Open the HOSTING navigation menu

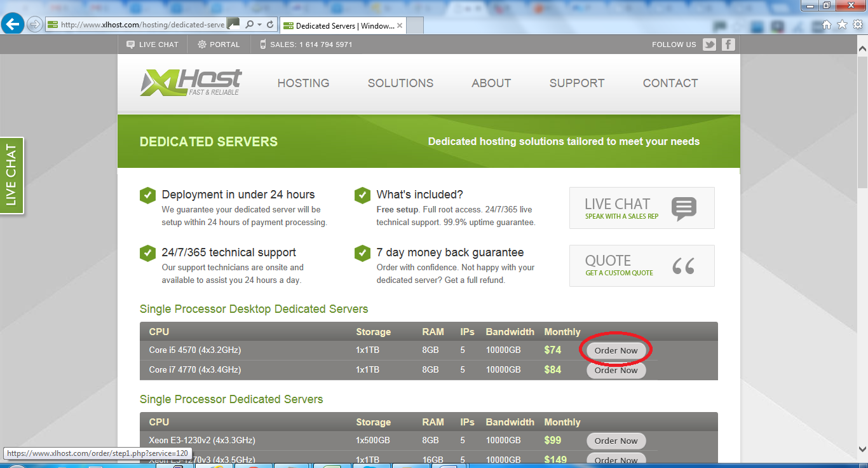[303, 83]
